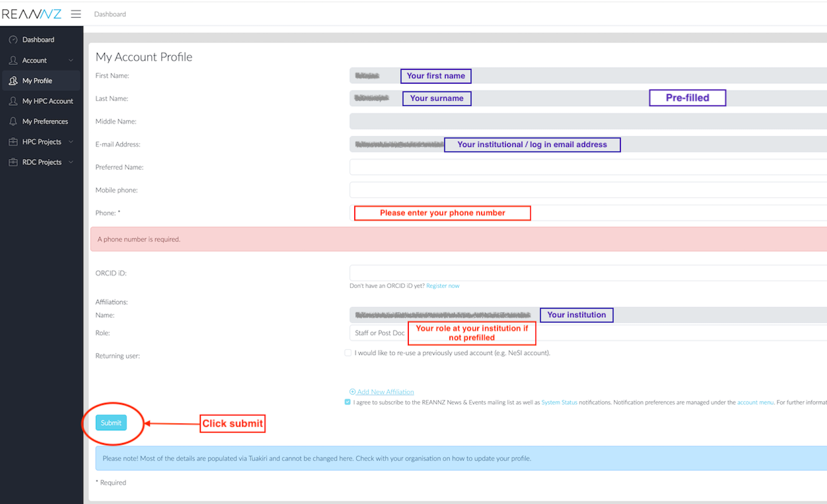Click the RDC Projects briefcase icon
827x504 pixels.
click(13, 161)
